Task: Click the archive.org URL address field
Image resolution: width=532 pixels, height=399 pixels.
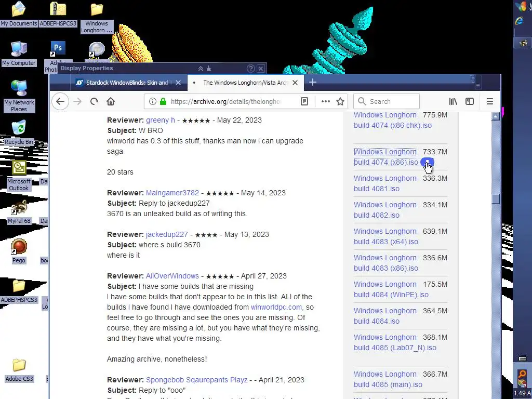Action: [x=225, y=101]
